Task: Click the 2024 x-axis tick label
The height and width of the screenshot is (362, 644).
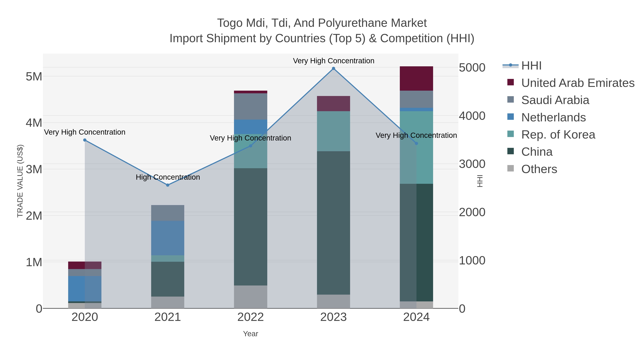Action: point(416,317)
